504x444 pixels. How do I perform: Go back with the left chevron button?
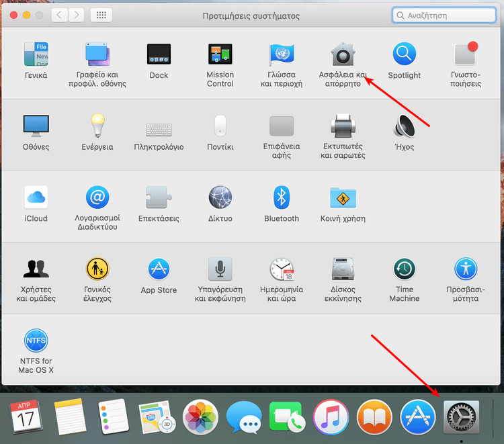[59, 15]
